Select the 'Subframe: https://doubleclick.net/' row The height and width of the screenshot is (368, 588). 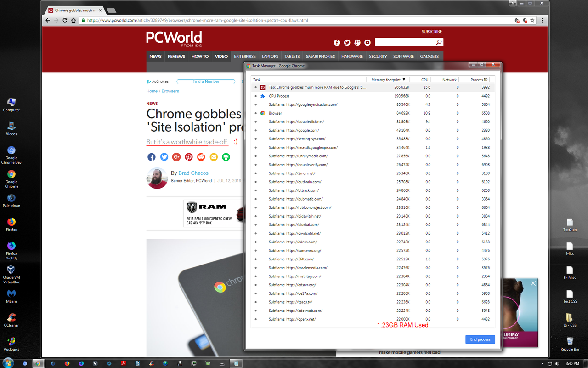[x=373, y=122]
